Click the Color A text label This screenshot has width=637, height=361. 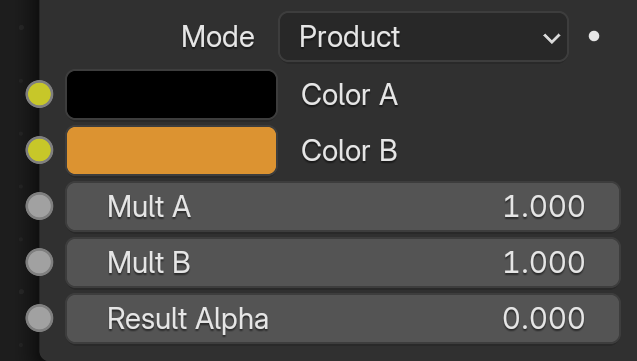[x=349, y=95]
